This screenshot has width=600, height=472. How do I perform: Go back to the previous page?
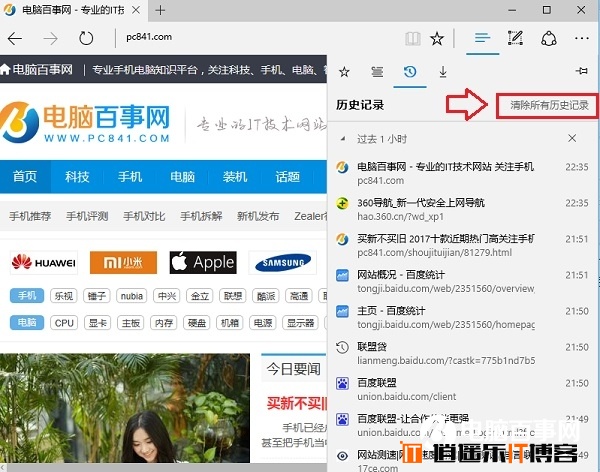15,38
